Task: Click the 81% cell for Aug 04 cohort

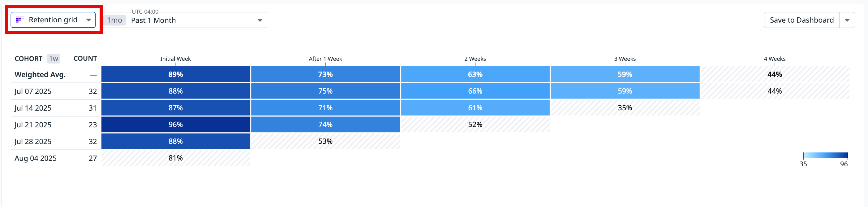Action: (x=175, y=158)
